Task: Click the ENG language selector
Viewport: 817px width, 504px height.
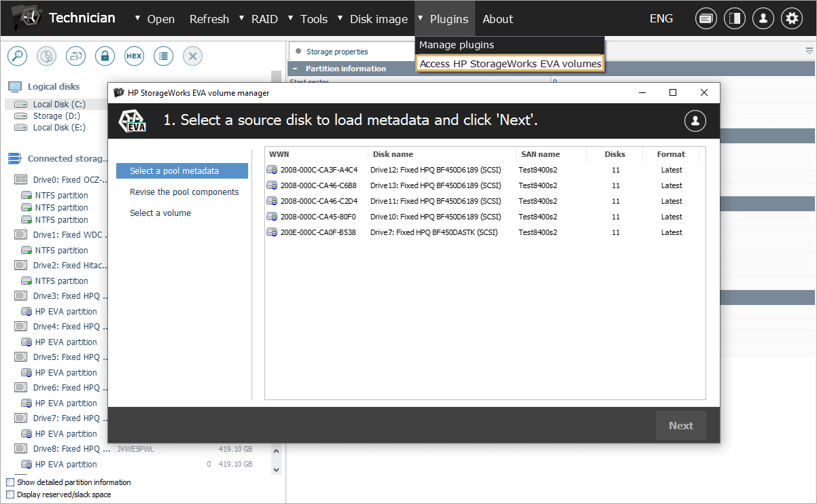Action: [x=661, y=19]
